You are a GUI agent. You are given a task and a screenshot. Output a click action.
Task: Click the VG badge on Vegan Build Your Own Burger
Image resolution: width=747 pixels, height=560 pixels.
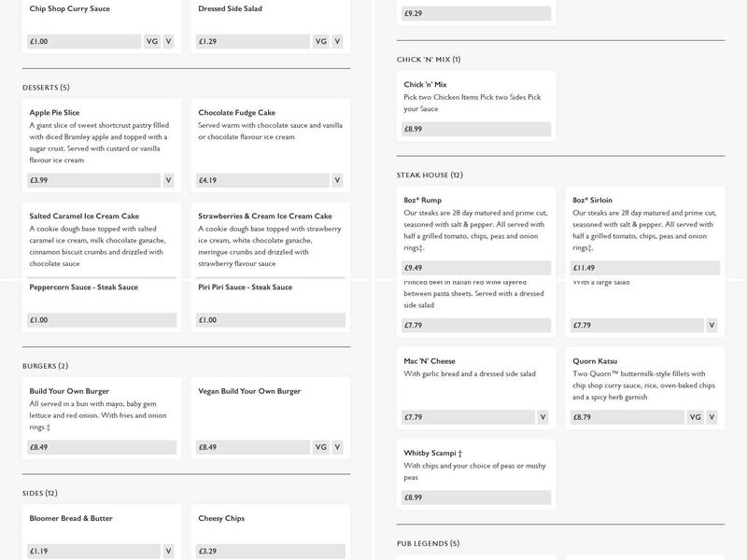320,448
